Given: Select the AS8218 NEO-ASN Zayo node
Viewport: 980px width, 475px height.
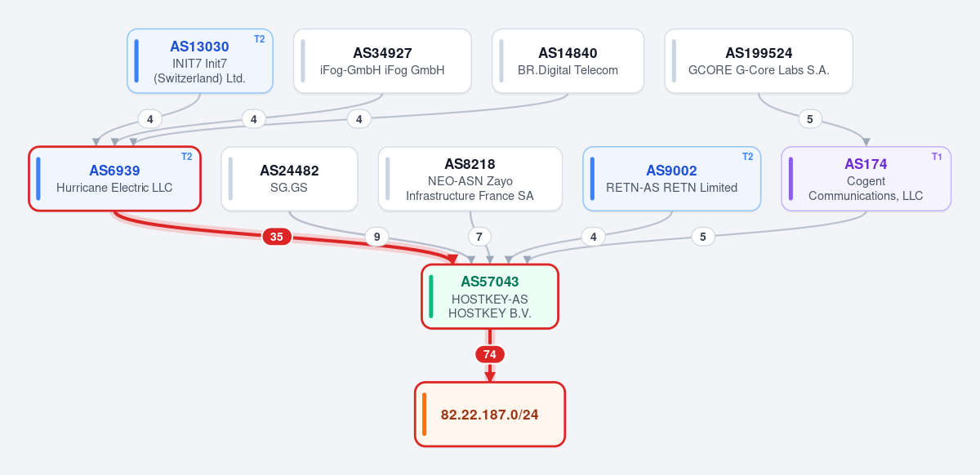Looking at the screenshot, I should [470, 179].
